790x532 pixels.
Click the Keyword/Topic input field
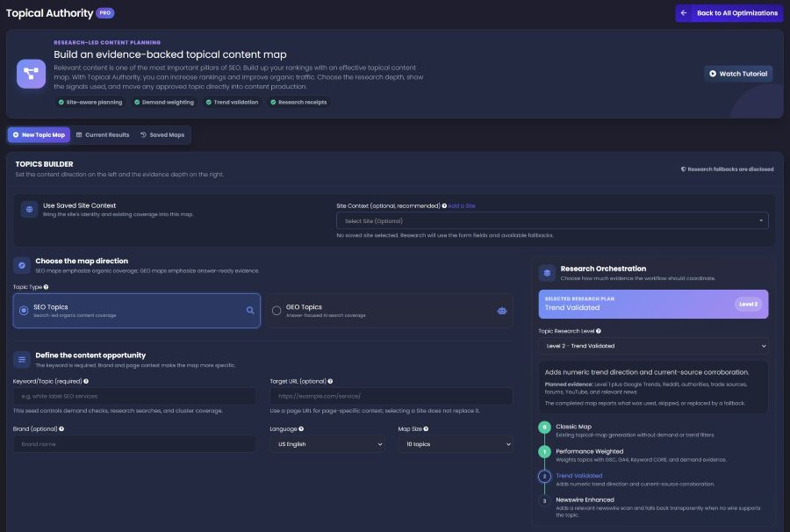134,397
